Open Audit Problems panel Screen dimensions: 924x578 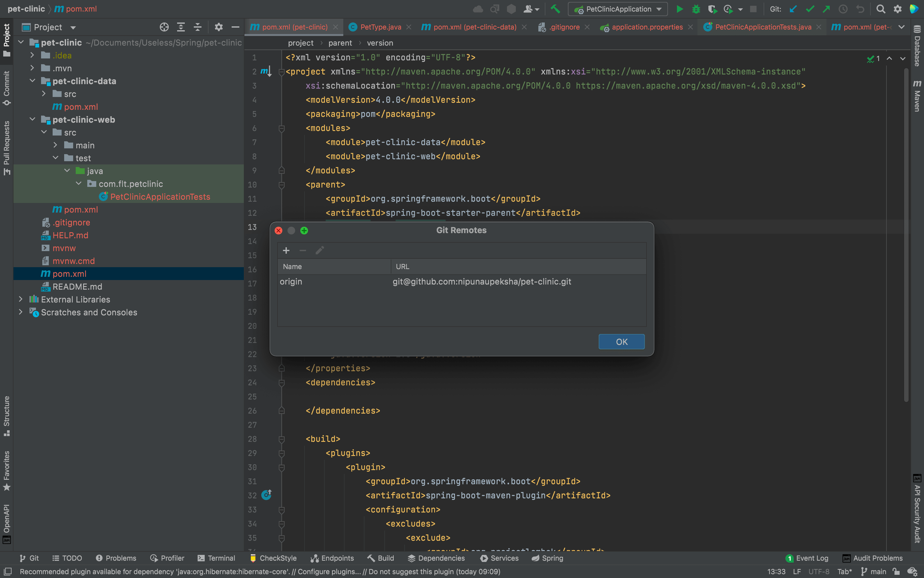point(872,558)
